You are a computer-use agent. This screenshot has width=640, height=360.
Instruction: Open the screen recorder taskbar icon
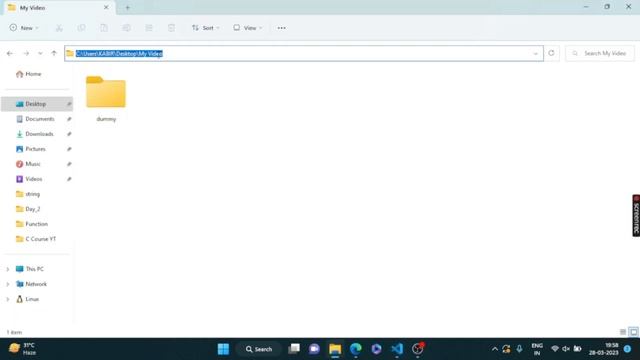(x=418, y=349)
